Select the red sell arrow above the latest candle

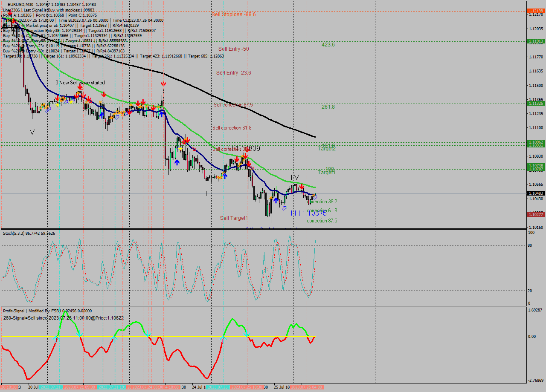[x=302, y=186]
